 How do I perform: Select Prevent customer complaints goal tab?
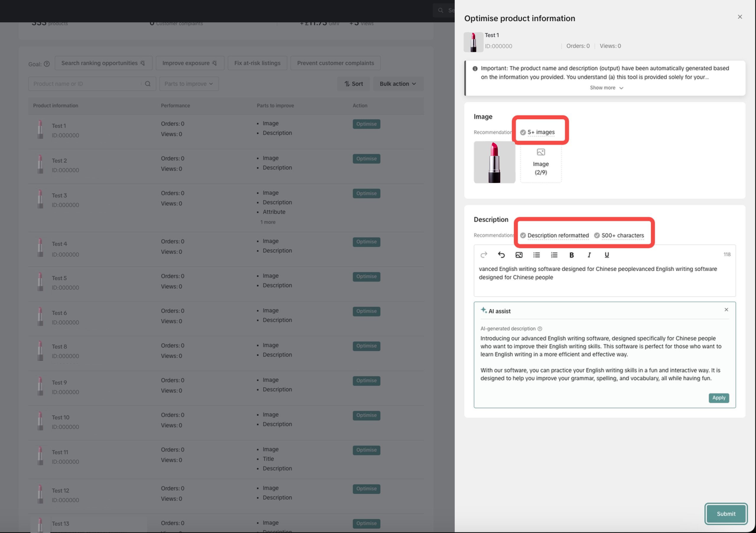coord(335,63)
